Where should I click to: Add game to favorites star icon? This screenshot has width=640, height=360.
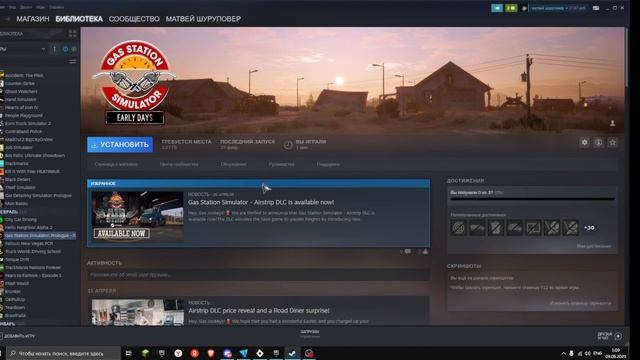click(x=612, y=142)
